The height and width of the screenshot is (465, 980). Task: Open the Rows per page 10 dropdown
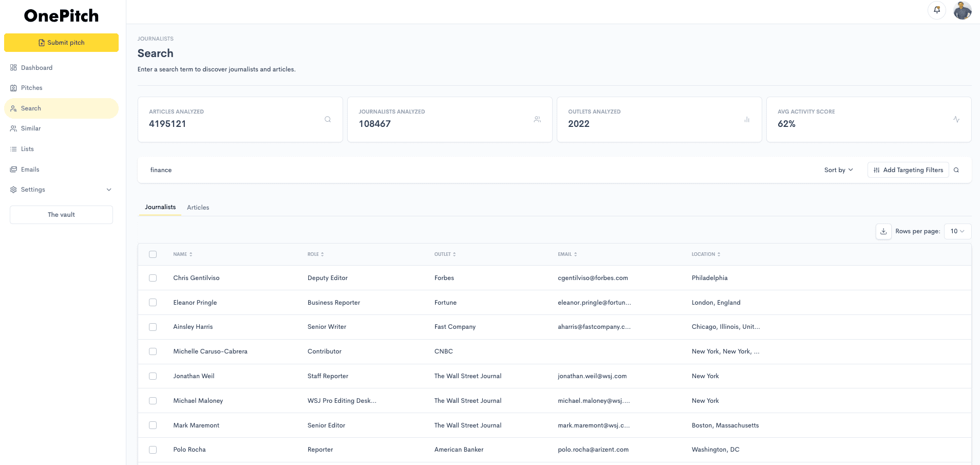[x=957, y=231]
